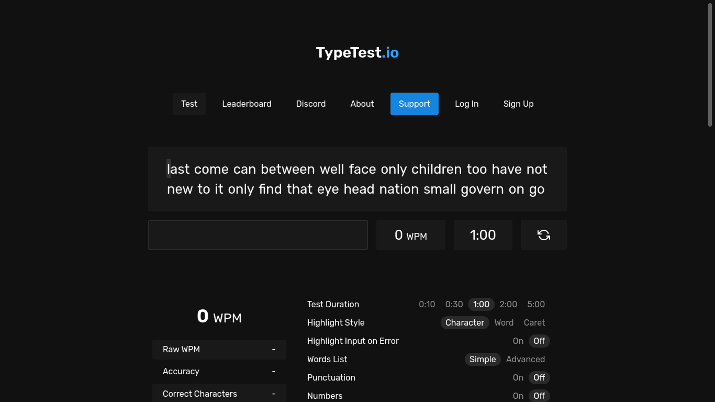The width and height of the screenshot is (715, 402).
Task: Focus the typing input field
Action: tap(258, 235)
